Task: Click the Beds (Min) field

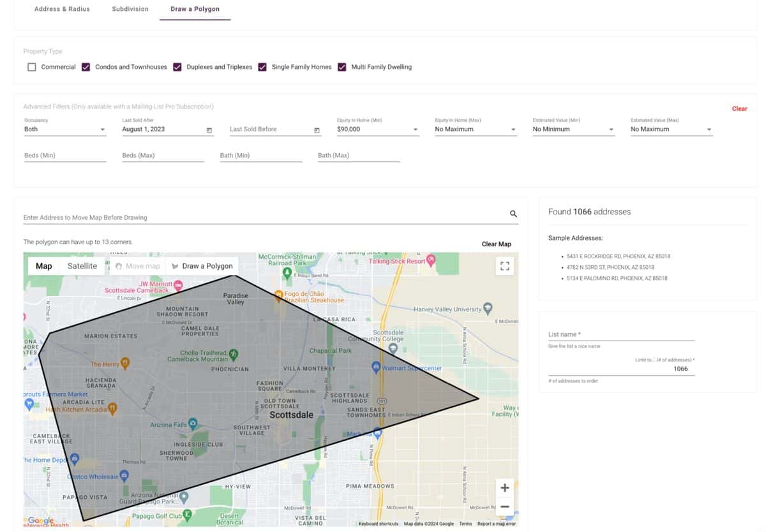Action: tap(65, 156)
